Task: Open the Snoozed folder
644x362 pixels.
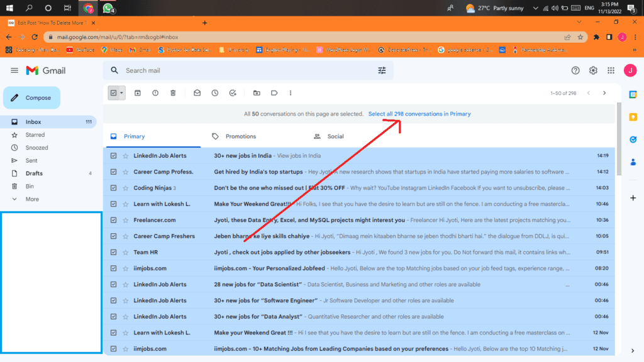Action: 49,148
